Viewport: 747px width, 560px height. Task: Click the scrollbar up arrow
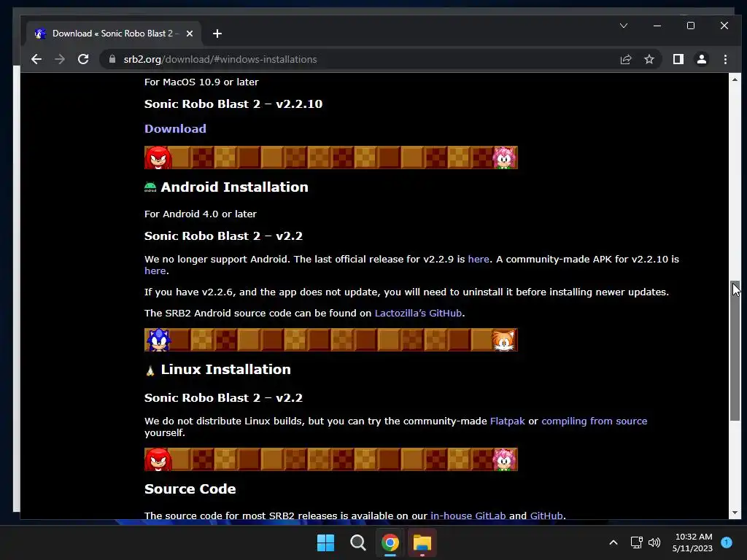(x=735, y=79)
